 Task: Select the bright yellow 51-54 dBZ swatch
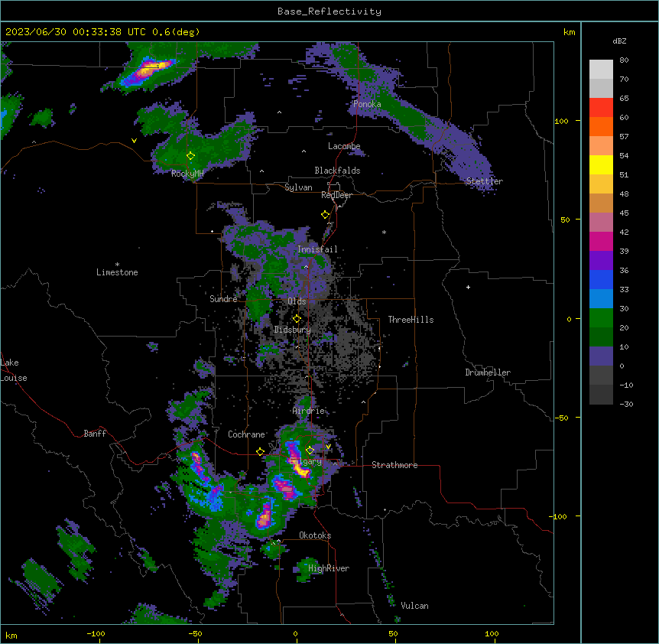pyautogui.click(x=601, y=164)
